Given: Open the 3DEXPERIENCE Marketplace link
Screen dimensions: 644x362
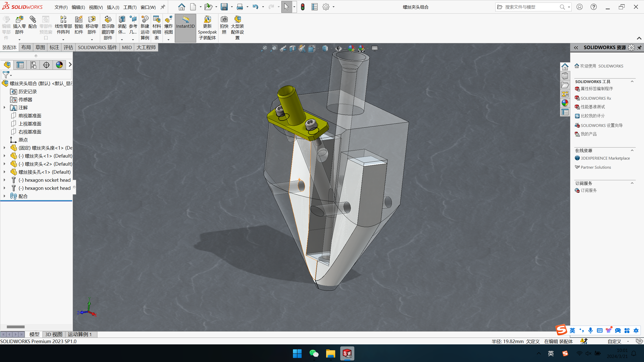Looking at the screenshot, I should pyautogui.click(x=605, y=158).
